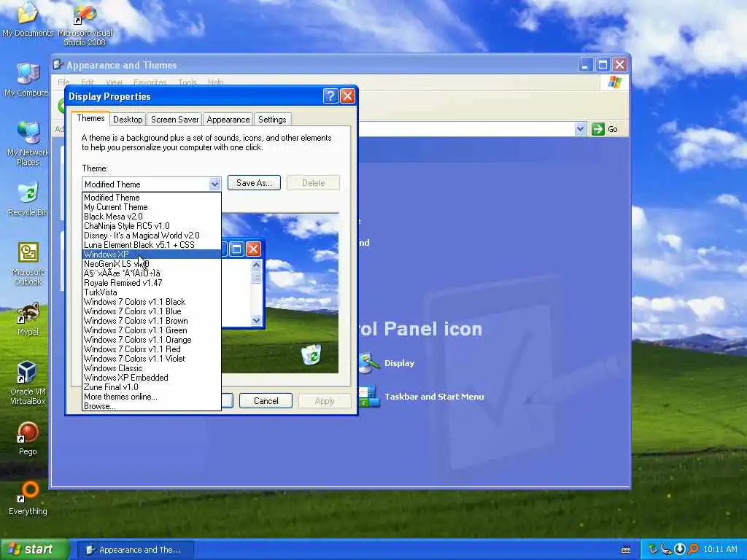The image size is (747, 560).
Task: Choose My Current Theme from the list
Action: 152,207
